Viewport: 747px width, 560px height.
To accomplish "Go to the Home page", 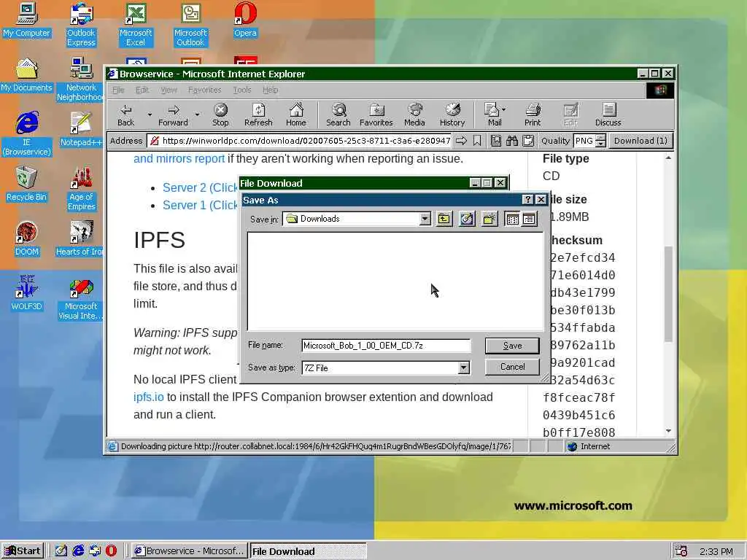I will coord(296,114).
